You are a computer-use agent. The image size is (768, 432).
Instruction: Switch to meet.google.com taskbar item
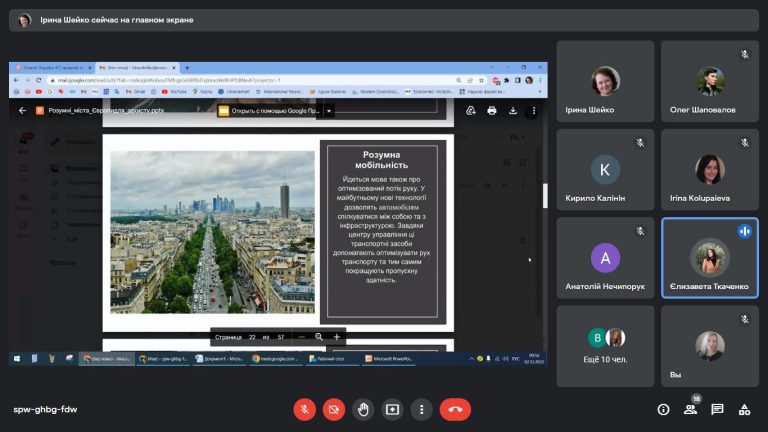click(x=275, y=359)
